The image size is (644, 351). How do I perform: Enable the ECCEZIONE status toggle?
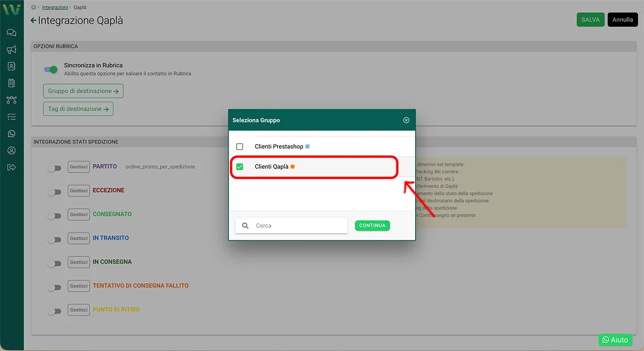(x=54, y=192)
